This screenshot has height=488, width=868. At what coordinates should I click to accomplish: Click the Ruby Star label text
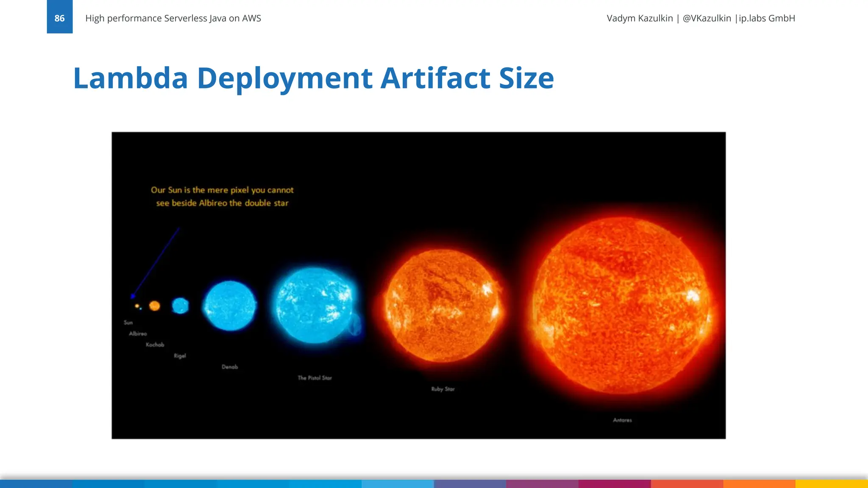point(443,389)
